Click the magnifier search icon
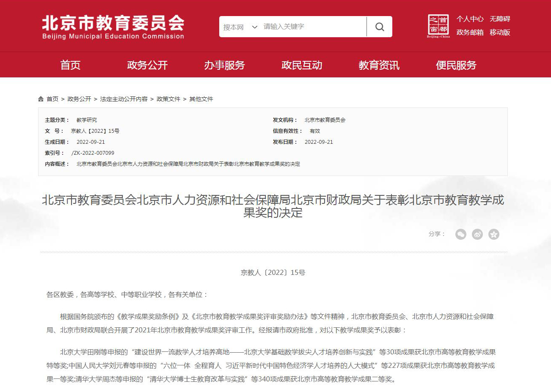This screenshot has width=551, height=392. [x=380, y=27]
